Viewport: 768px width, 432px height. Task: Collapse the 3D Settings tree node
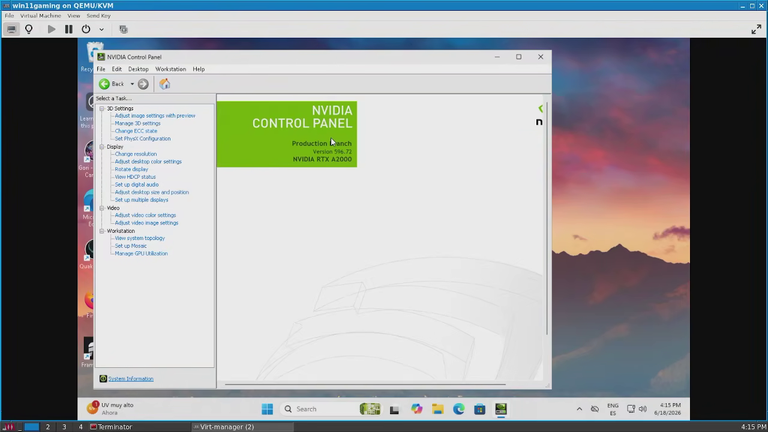(x=102, y=108)
